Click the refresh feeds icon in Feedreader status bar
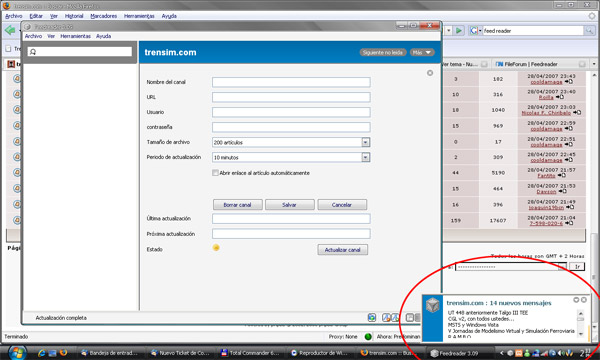 click(x=372, y=318)
